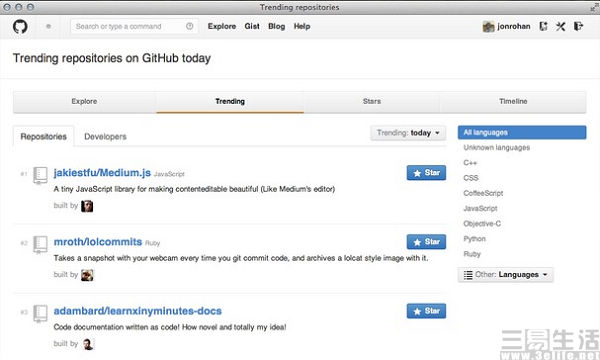Open jakiestfu/Medium.js repository link
Image resolution: width=600 pixels, height=360 pixels.
[102, 173]
